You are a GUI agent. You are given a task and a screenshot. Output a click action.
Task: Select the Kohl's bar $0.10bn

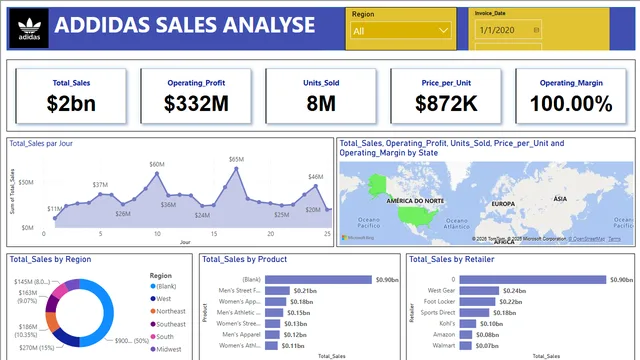[468, 324]
